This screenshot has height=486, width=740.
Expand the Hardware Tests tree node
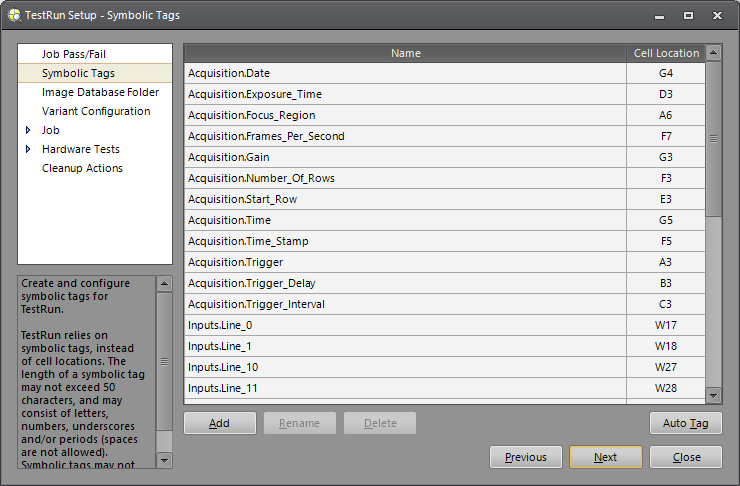[28, 149]
